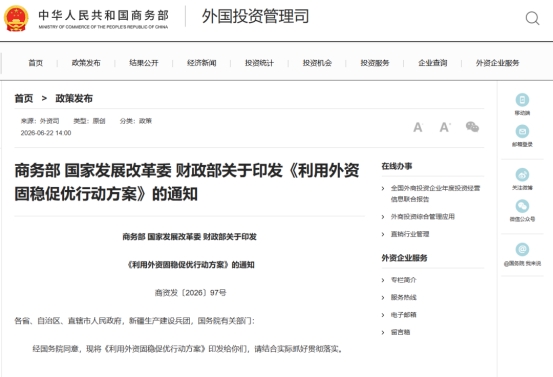
Task: Decrease the article font size
Action: [418, 127]
